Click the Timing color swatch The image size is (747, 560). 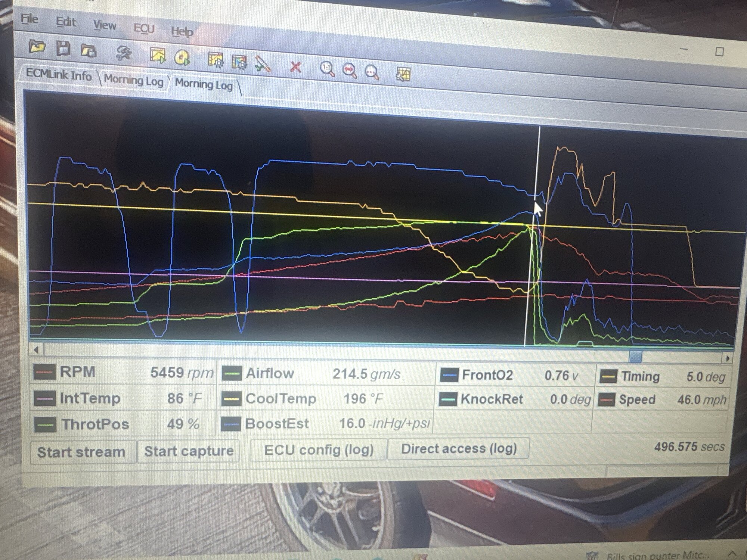click(608, 376)
